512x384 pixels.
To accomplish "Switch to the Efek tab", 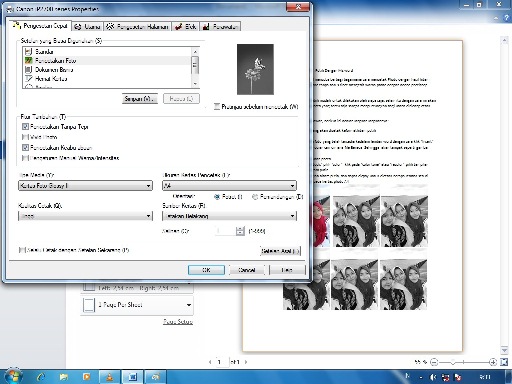I will 186,27.
